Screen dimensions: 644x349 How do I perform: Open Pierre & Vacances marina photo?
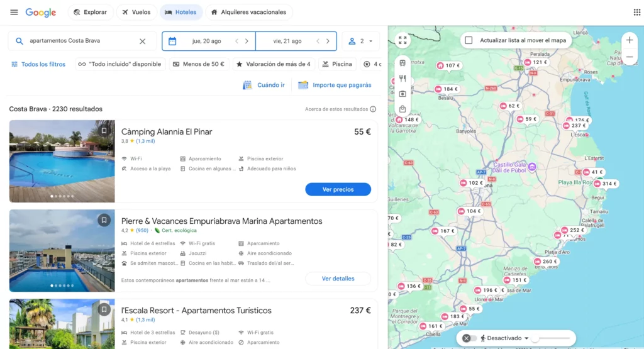click(62, 250)
